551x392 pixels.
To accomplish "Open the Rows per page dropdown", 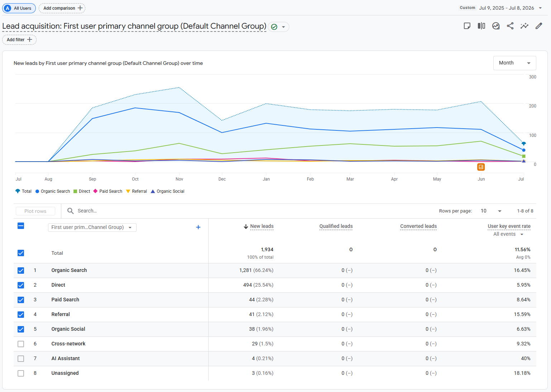I will click(x=491, y=211).
